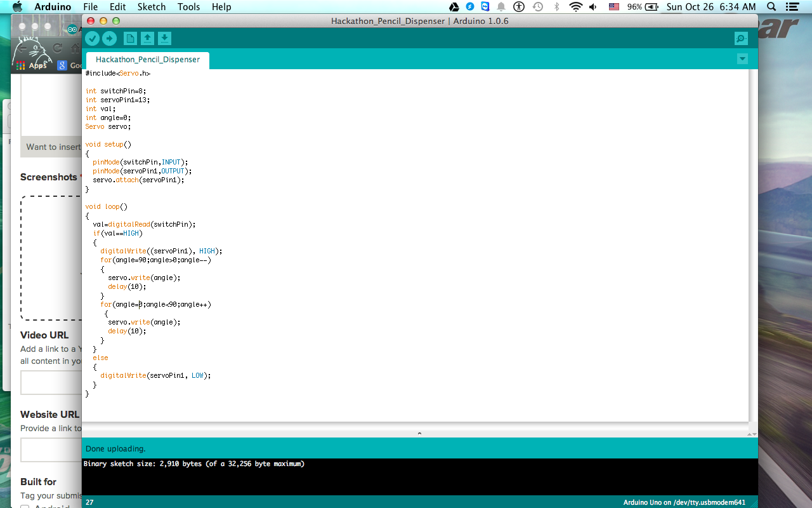Viewport: 812px width, 508px height.
Task: Click the Screenshots upload drop area
Action: pos(51,258)
